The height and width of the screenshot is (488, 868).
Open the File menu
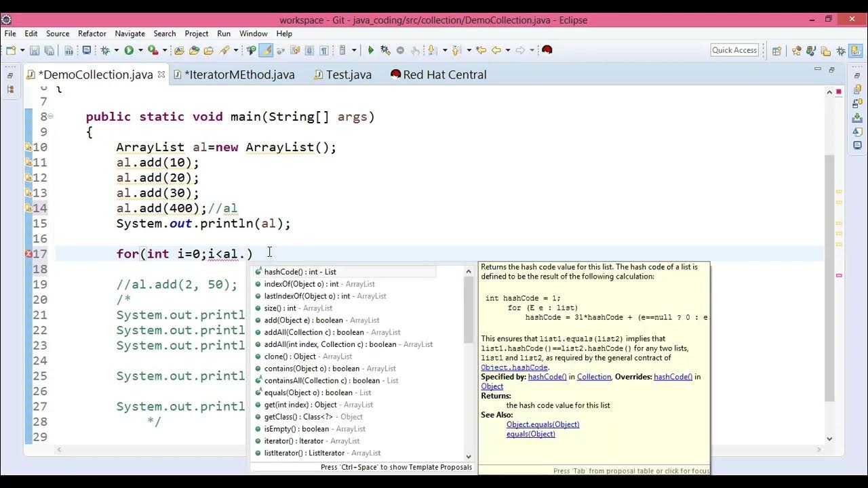(10, 33)
